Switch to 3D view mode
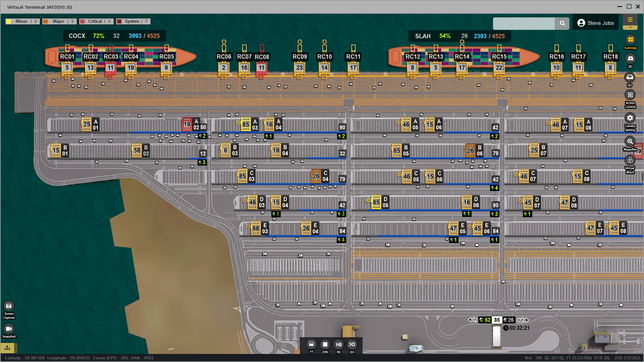Viewport: 644px width, 362px height. 630,77
